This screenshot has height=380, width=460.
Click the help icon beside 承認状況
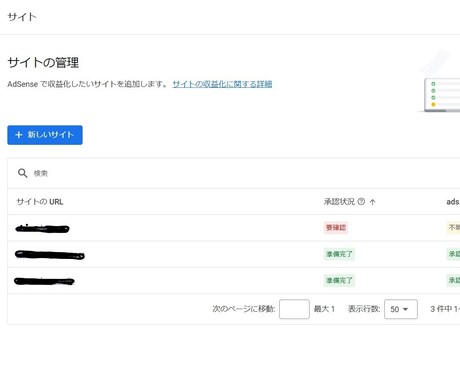coord(361,201)
